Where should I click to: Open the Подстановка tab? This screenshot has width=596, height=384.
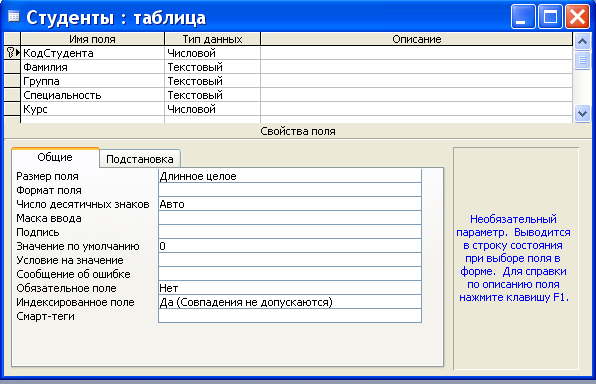140,159
